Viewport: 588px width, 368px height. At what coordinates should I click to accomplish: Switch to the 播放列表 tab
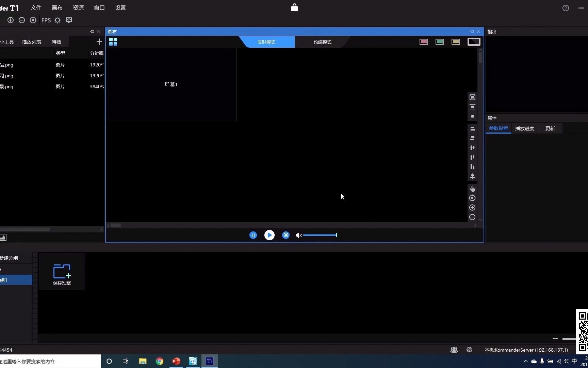[x=32, y=42]
